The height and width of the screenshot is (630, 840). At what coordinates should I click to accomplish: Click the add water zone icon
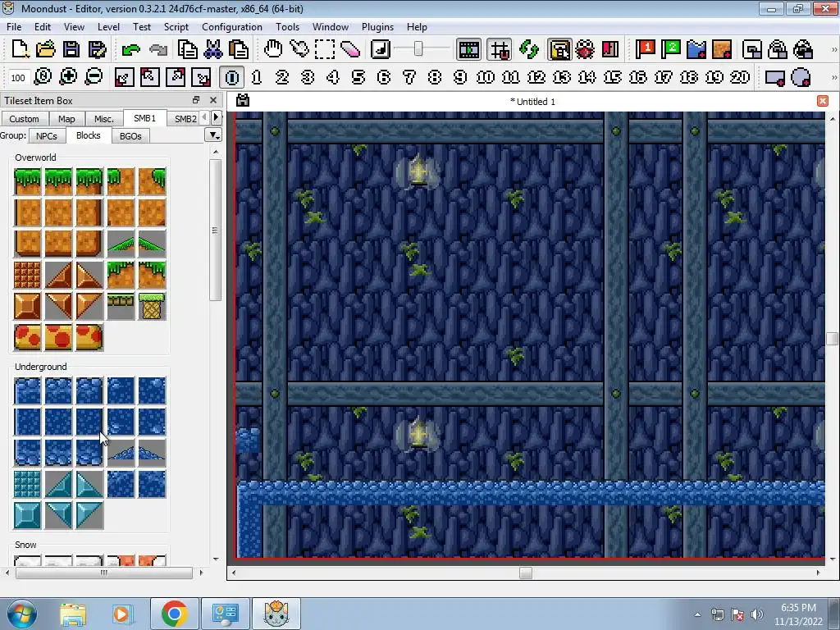coord(696,49)
